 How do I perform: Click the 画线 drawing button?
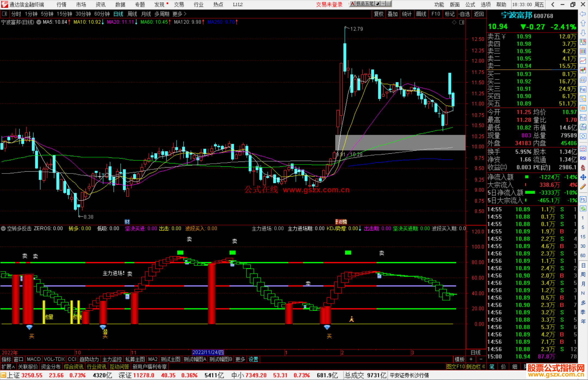[x=421, y=14]
